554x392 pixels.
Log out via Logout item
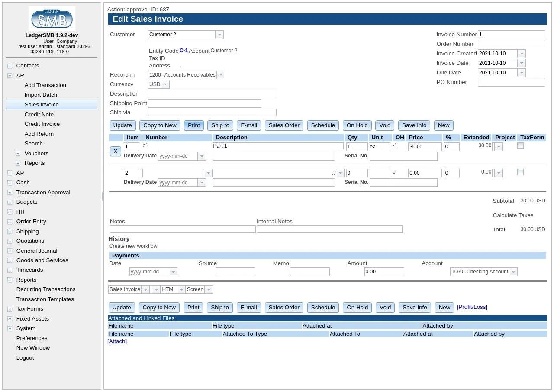25,358
